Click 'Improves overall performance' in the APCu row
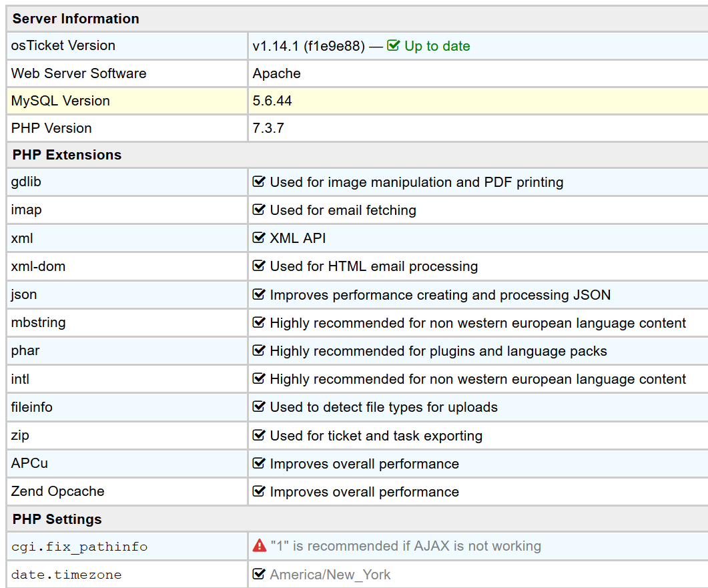 364,465
